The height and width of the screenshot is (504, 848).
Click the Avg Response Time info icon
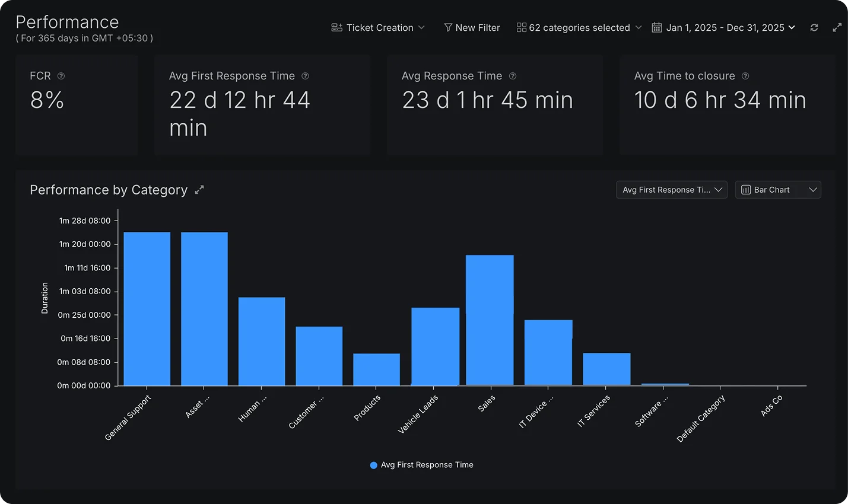click(x=513, y=76)
